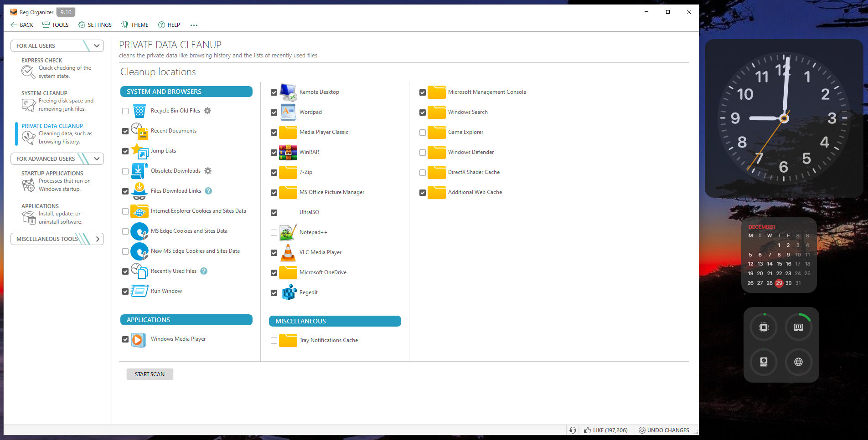Click the System Cleanup icon in sidebar

pos(28,105)
